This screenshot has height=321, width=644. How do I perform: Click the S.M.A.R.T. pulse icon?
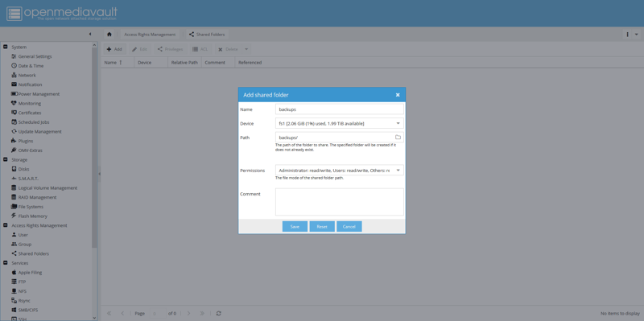tap(14, 178)
